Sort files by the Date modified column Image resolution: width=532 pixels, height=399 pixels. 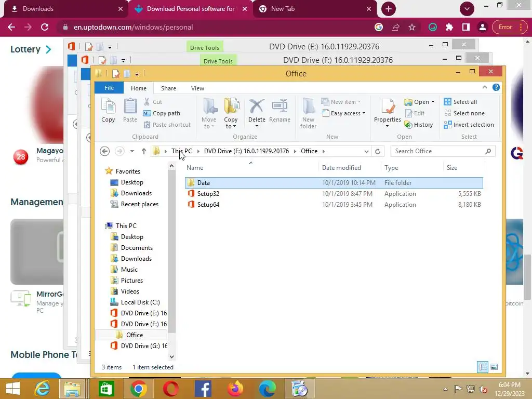pos(341,168)
